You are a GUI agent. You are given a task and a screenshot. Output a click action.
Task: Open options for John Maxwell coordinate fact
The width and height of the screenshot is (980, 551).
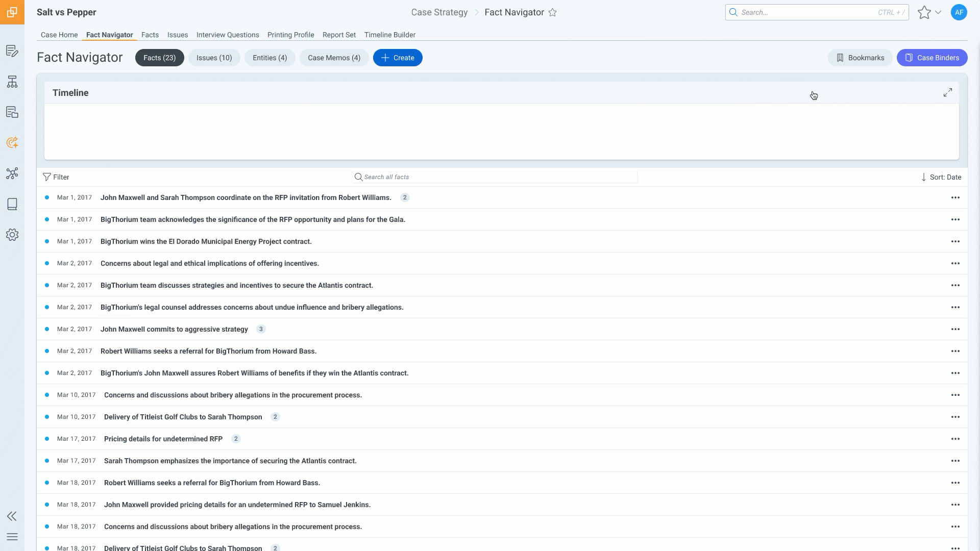955,197
